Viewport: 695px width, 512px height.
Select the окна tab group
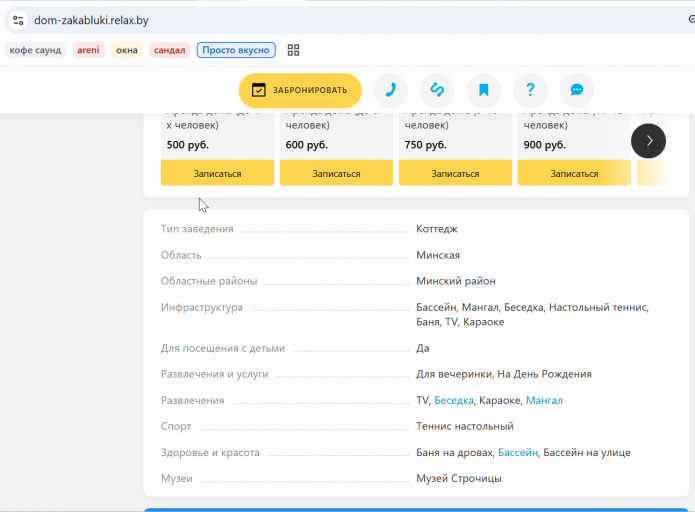(x=127, y=50)
